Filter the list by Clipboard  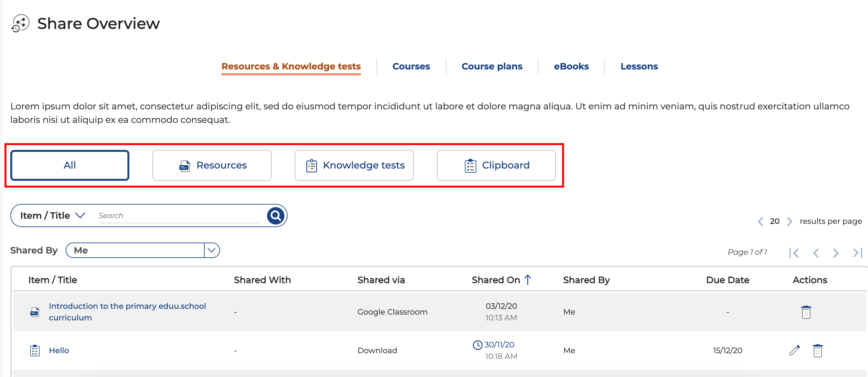pyautogui.click(x=496, y=165)
